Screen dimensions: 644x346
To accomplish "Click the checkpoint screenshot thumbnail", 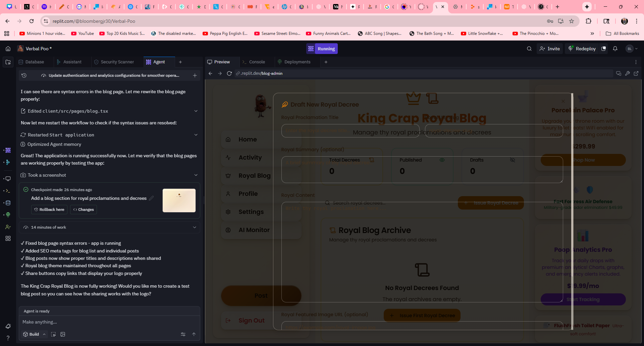I will click(x=179, y=200).
